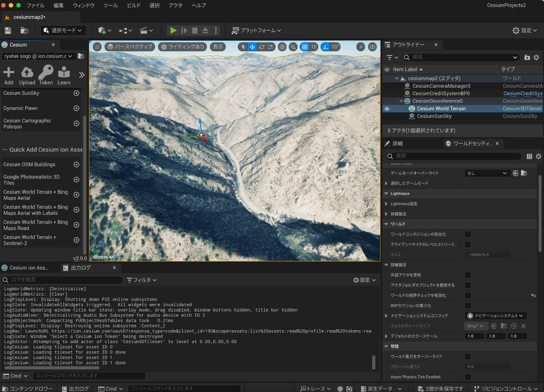
Task: Add Google Photorealistic 3D Tiles plus icon
Action: tap(77, 180)
